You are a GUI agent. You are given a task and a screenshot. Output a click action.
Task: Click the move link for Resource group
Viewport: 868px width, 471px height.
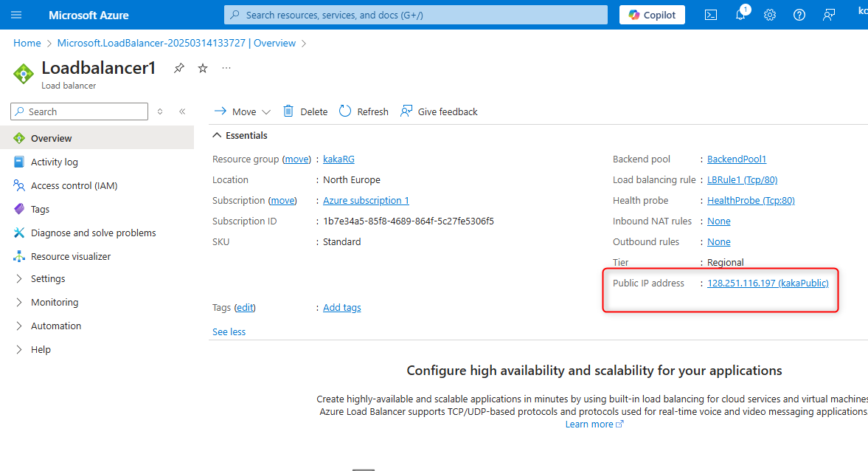(296, 159)
